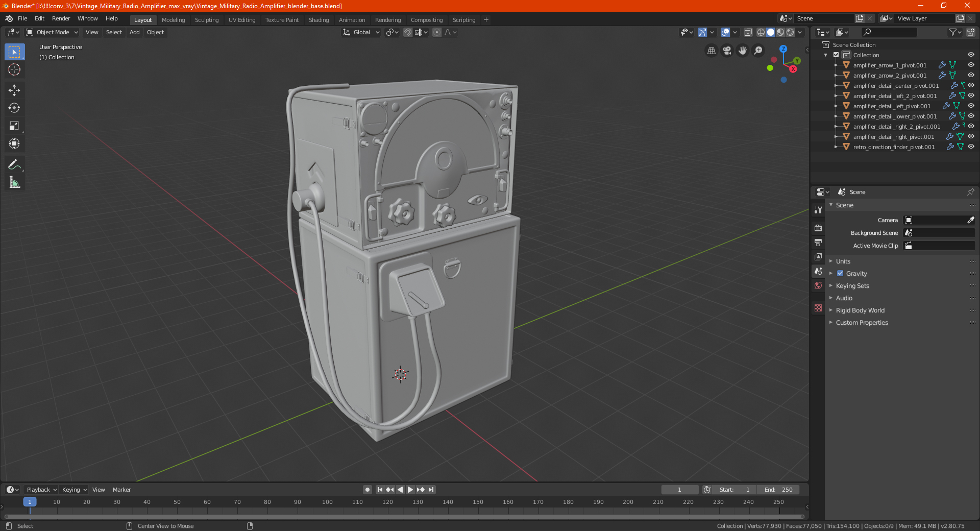This screenshot has width=980, height=531.
Task: Select the Select Box tool
Action: 14,52
